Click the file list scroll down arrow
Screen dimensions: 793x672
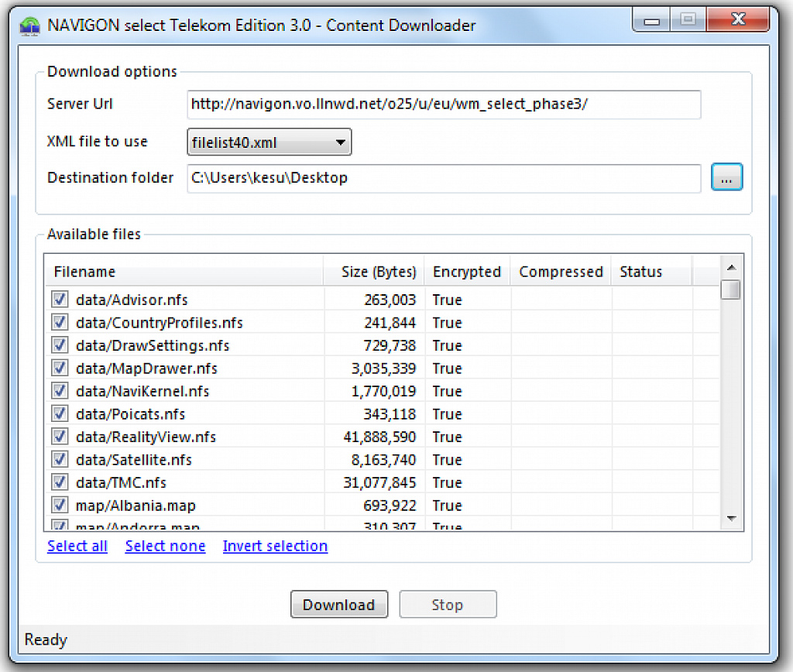(731, 518)
